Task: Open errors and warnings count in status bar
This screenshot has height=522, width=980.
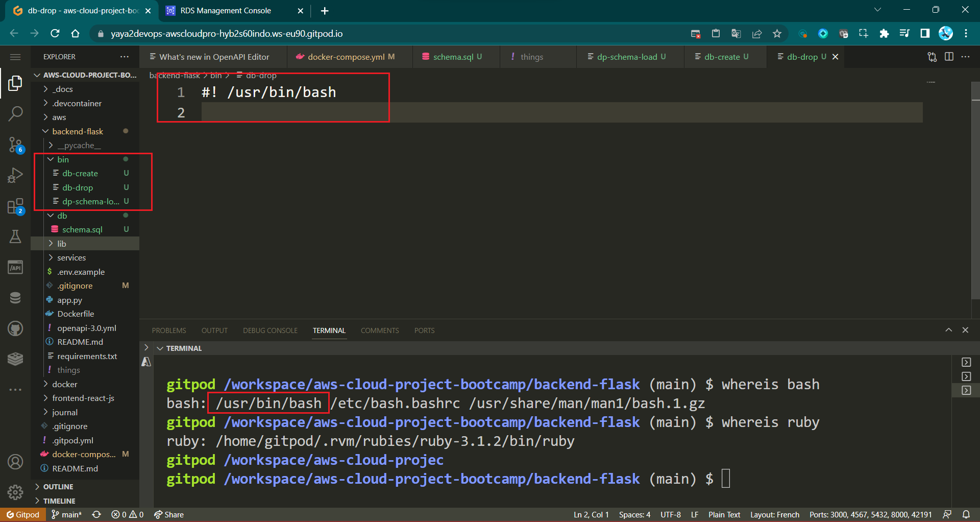Action: tap(128, 514)
